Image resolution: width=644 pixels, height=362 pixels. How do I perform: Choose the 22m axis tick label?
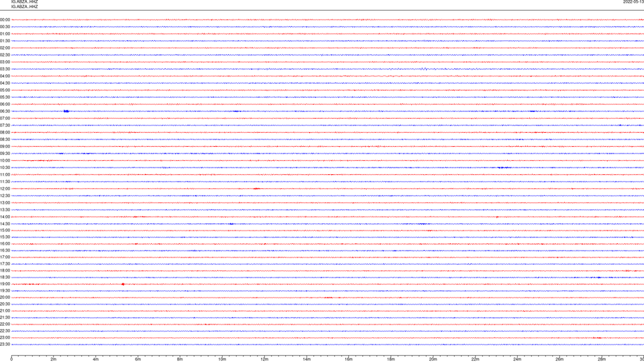click(x=475, y=359)
